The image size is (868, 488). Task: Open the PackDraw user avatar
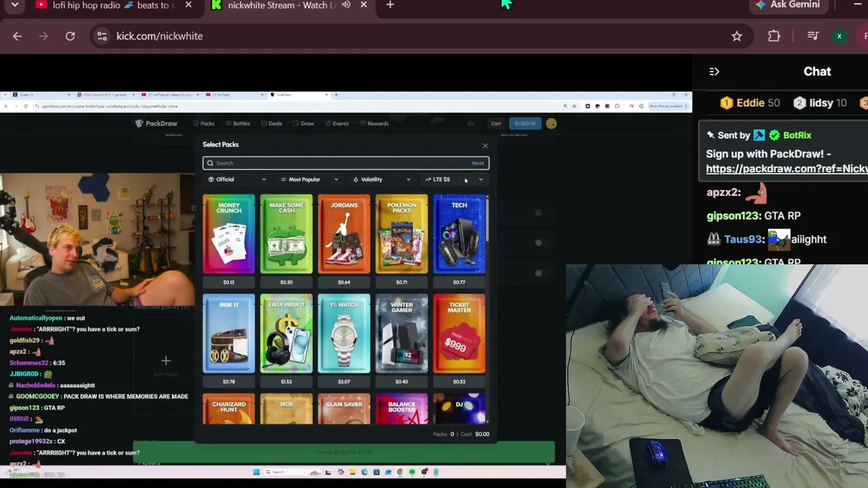(x=551, y=123)
